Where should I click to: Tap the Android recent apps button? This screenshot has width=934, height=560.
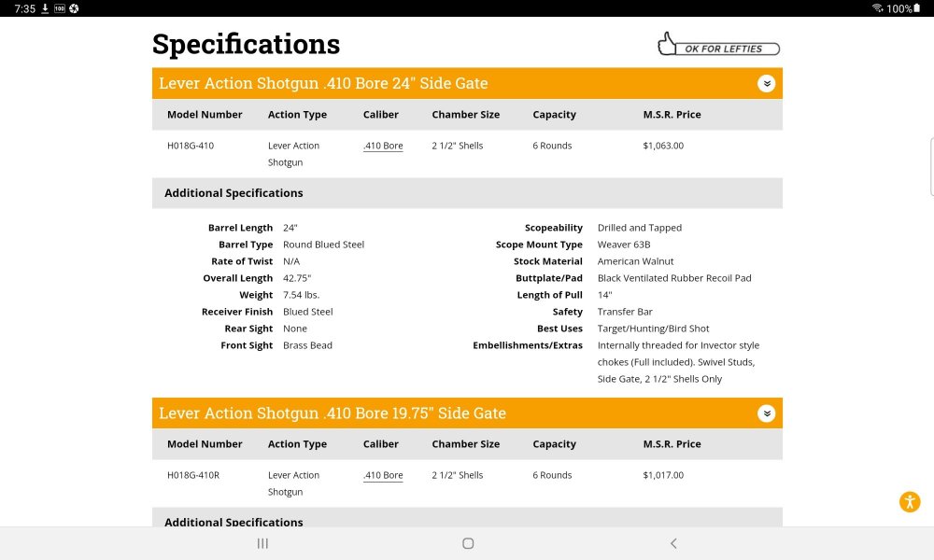tap(262, 543)
